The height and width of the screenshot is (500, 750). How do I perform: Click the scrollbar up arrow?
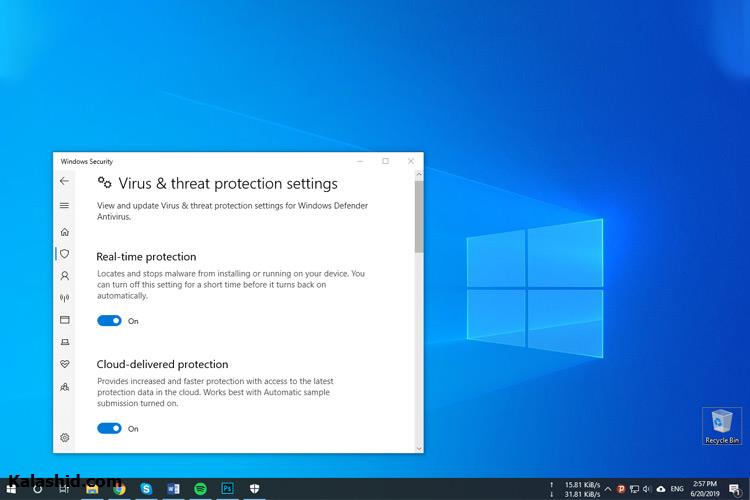tap(419, 175)
